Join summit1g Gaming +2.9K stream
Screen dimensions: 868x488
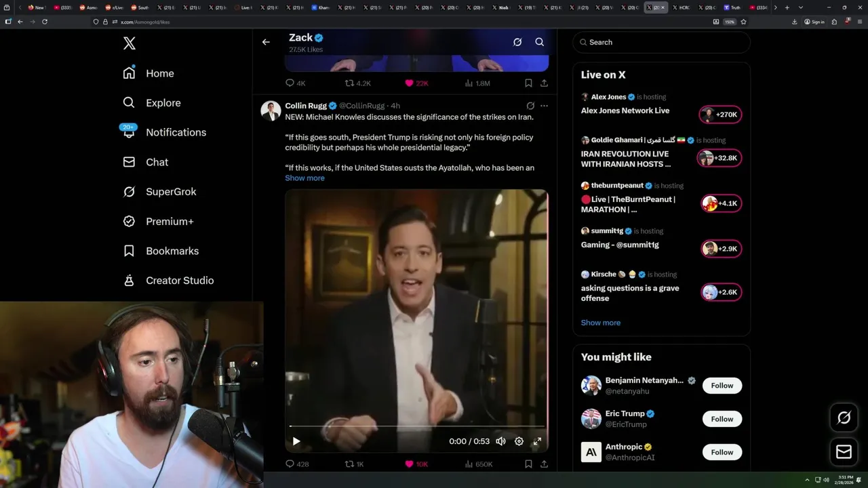coord(721,249)
